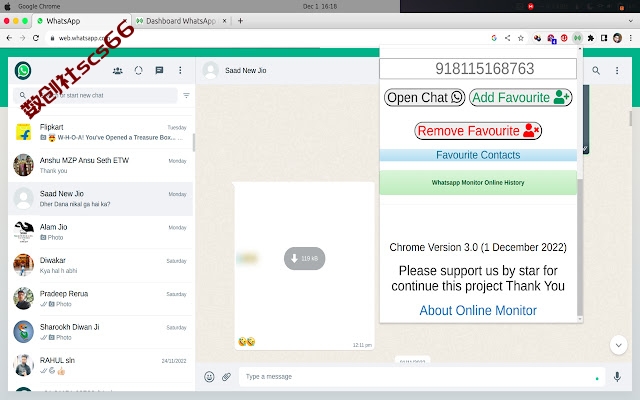Open a new browser tab

point(240,21)
